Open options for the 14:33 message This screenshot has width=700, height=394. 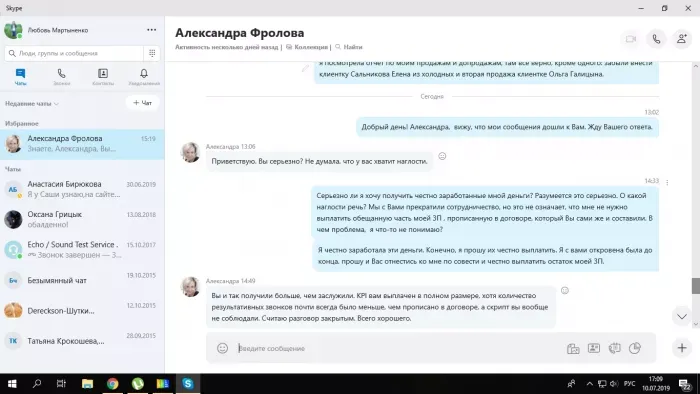click(x=667, y=182)
